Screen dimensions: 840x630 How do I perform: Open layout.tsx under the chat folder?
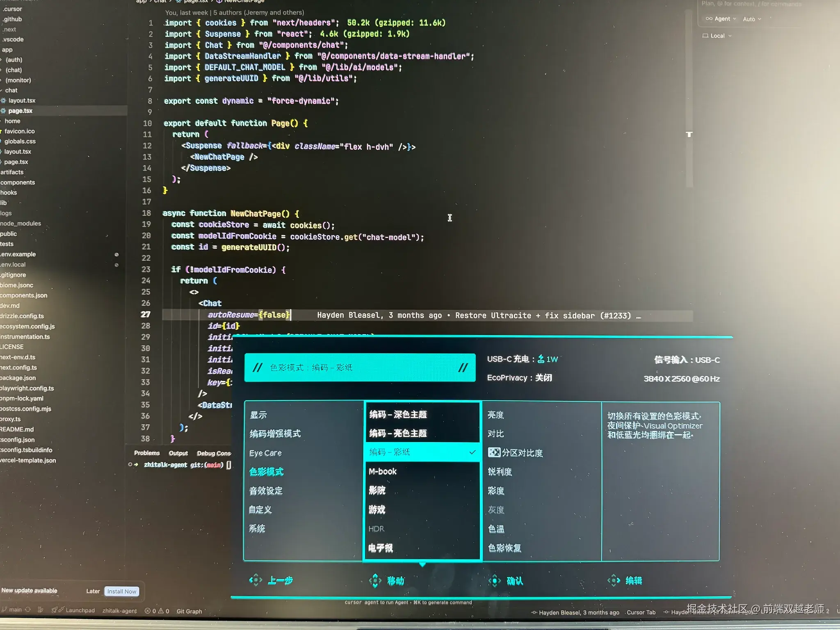[22, 100]
